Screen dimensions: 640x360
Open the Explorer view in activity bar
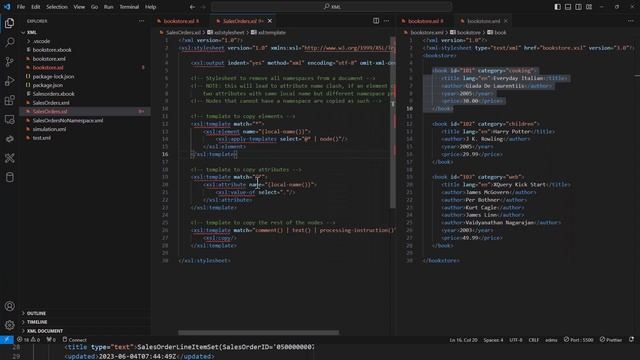point(9,23)
